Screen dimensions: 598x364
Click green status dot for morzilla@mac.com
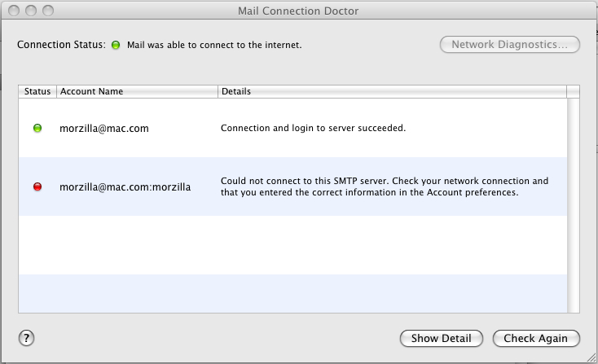[37, 128]
